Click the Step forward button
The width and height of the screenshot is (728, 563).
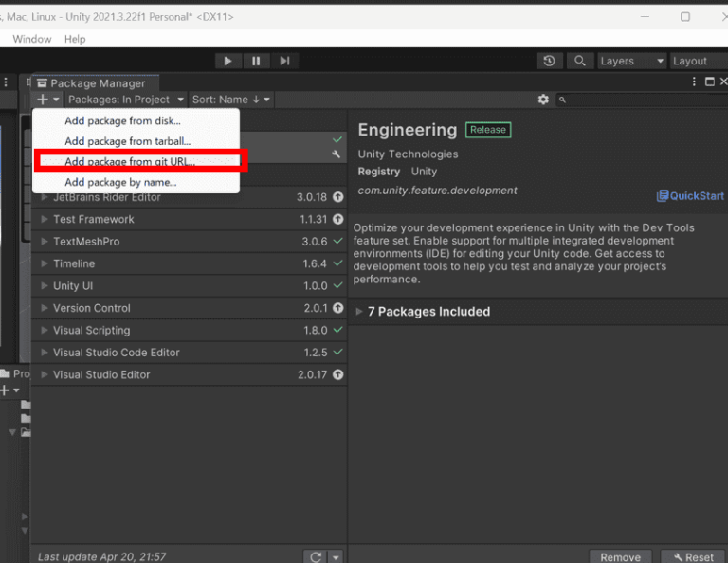pos(285,61)
